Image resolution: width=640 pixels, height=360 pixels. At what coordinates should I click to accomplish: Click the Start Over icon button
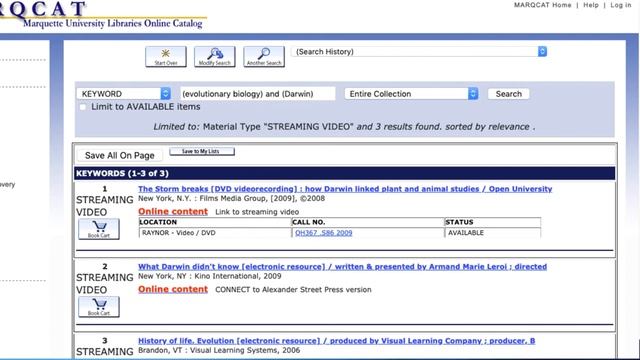(166, 56)
